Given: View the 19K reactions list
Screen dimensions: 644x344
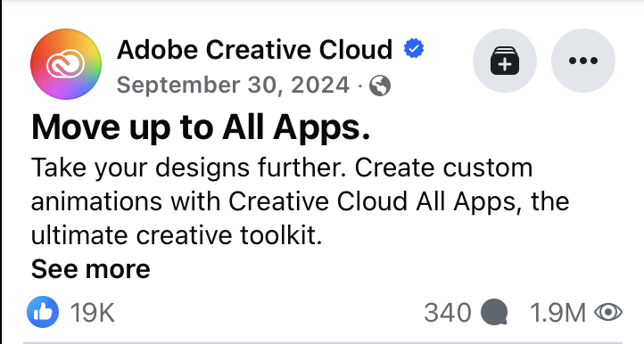Looking at the screenshot, I should tap(93, 313).
